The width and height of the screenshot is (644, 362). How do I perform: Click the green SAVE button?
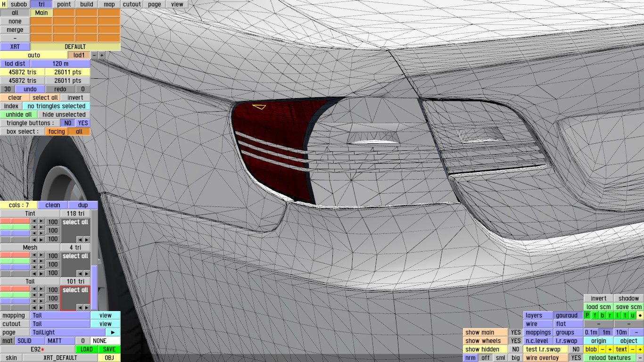pyautogui.click(x=109, y=349)
